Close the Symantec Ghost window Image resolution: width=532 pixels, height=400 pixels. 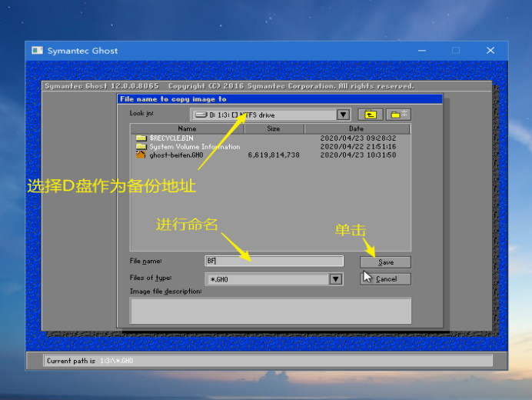click(x=490, y=51)
